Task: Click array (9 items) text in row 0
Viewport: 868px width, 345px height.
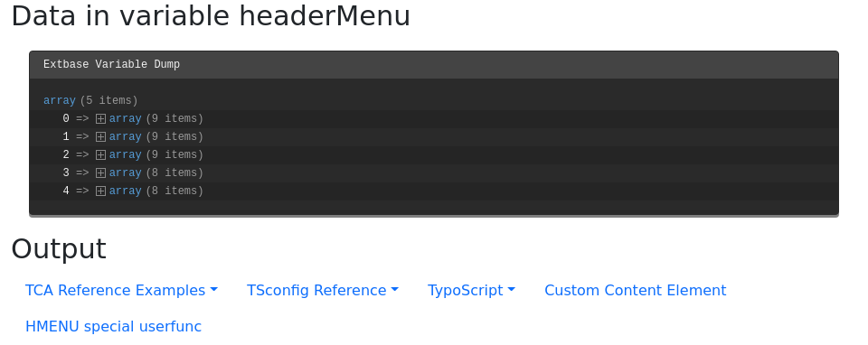Action: tap(156, 119)
